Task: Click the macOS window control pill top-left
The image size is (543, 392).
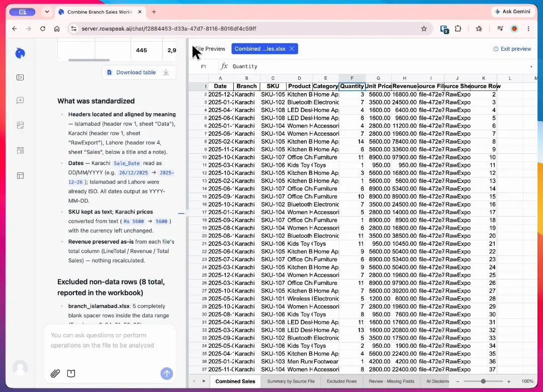Action: pos(23,12)
